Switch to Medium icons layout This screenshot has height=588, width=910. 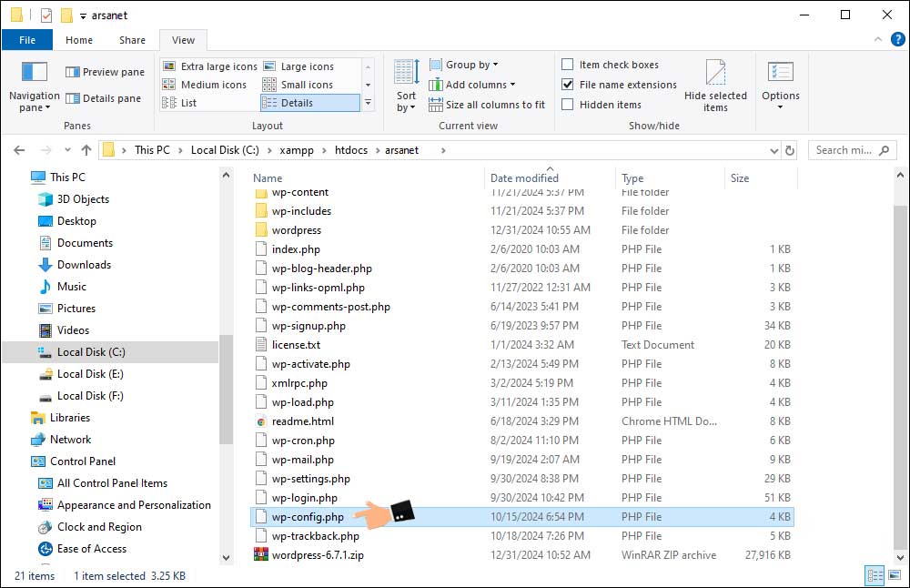tap(204, 85)
